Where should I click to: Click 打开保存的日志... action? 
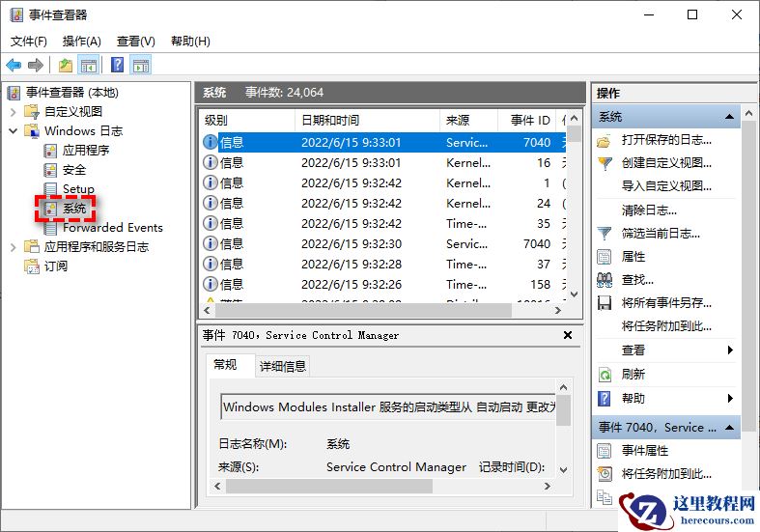[666, 140]
